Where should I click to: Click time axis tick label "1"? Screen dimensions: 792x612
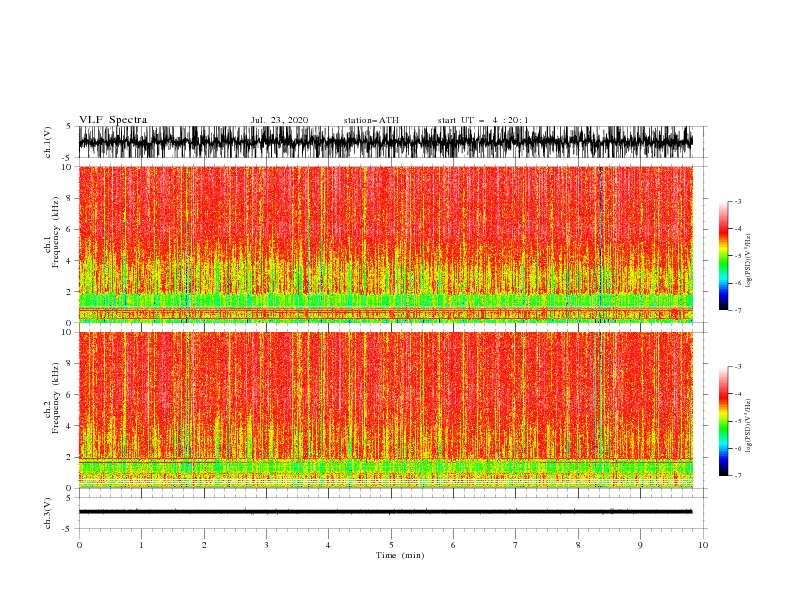(141, 545)
